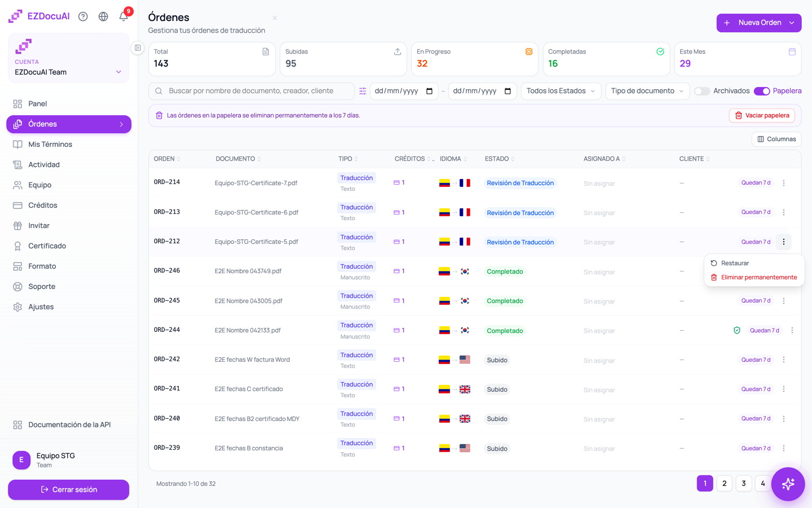Open the language globe icon
The image size is (812, 508).
[x=103, y=16]
